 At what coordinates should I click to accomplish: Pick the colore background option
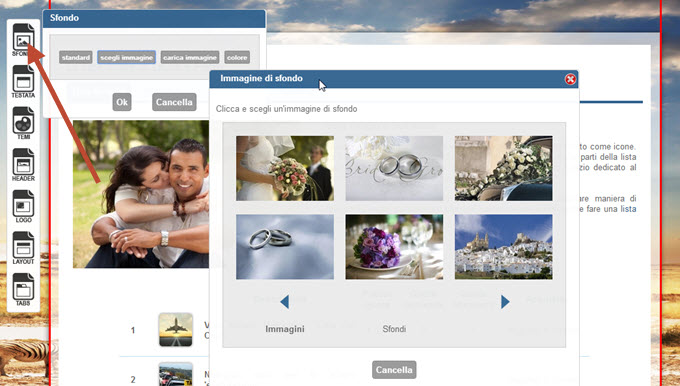(x=237, y=57)
